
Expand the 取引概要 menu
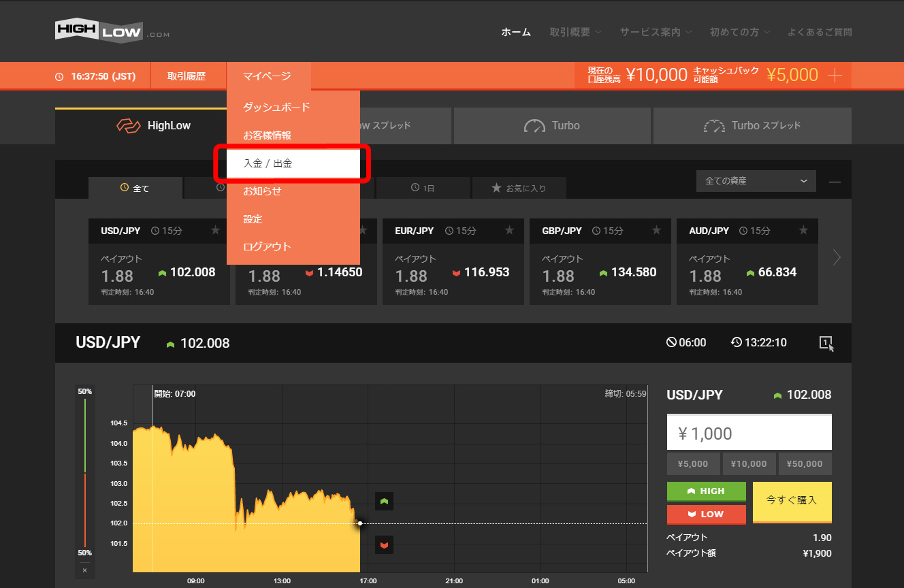coord(576,32)
